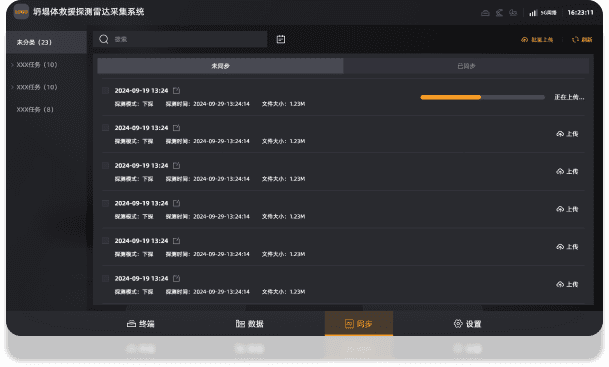
Task: Click the orange upload progress bar
Action: [x=451, y=97]
